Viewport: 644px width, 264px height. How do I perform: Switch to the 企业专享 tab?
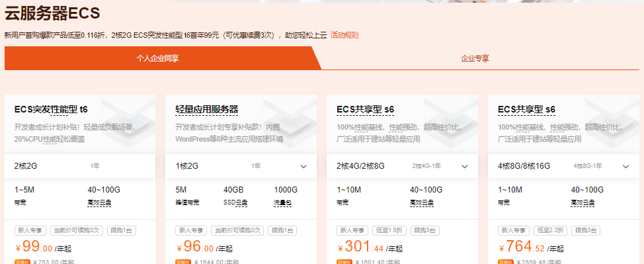tap(475, 58)
